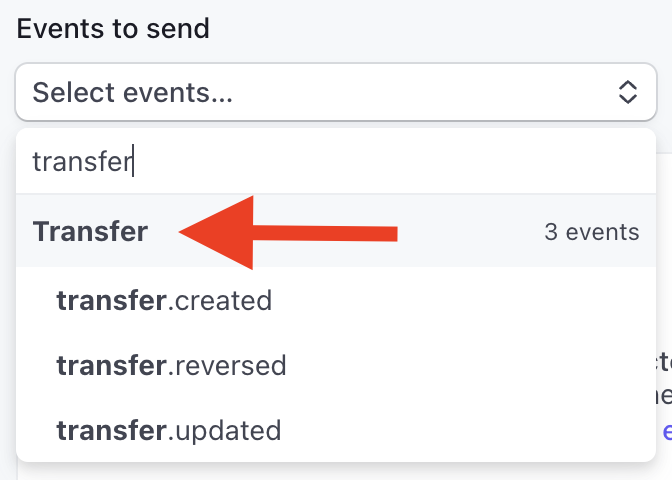The height and width of the screenshot is (480, 672).
Task: Click the empty area right of transfer.created
Action: [x=450, y=300]
